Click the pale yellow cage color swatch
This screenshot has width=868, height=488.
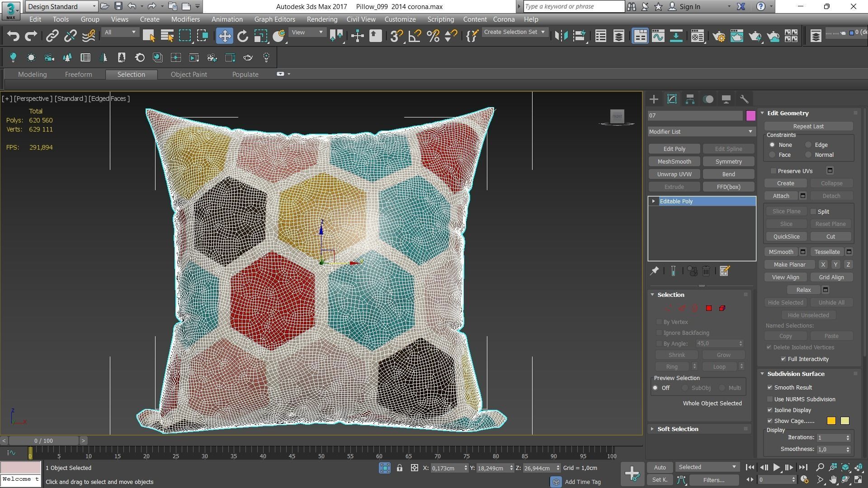coord(844,421)
